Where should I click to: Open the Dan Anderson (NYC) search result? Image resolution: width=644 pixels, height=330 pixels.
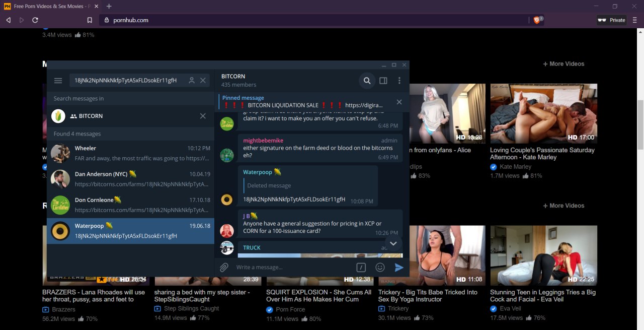click(130, 179)
